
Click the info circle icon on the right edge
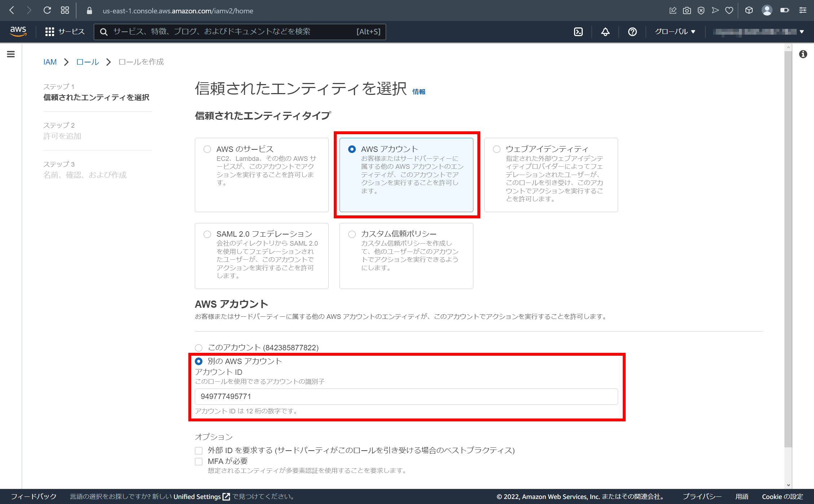[804, 54]
